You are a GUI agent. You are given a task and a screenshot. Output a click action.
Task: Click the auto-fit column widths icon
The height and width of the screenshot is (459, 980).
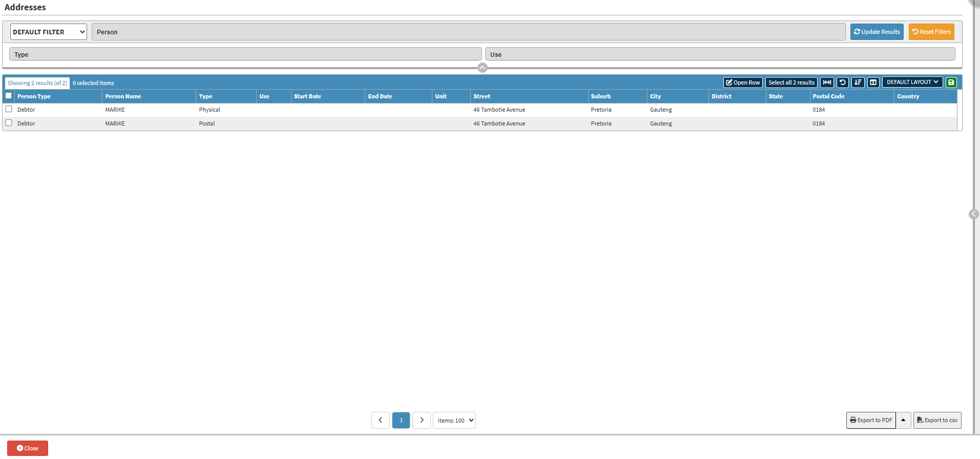click(827, 82)
